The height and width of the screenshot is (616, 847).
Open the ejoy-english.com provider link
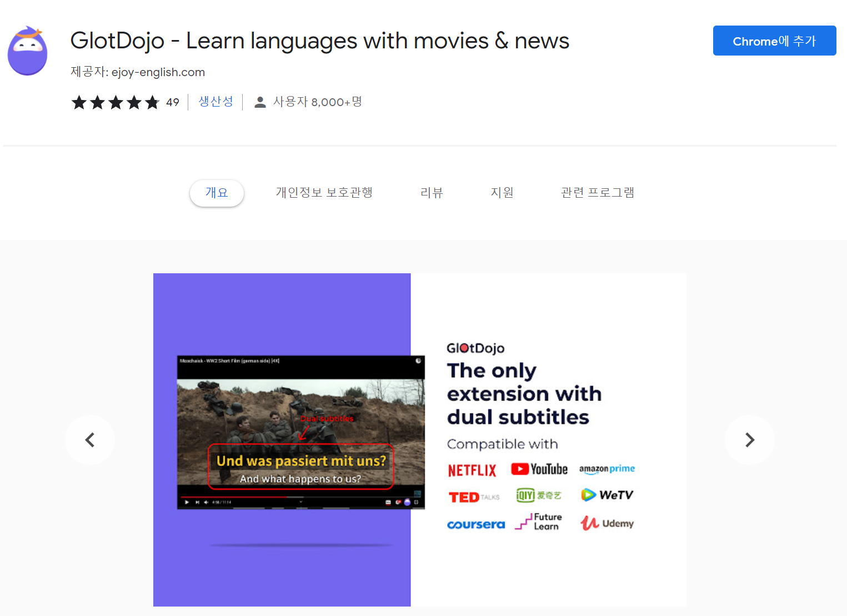[158, 72]
